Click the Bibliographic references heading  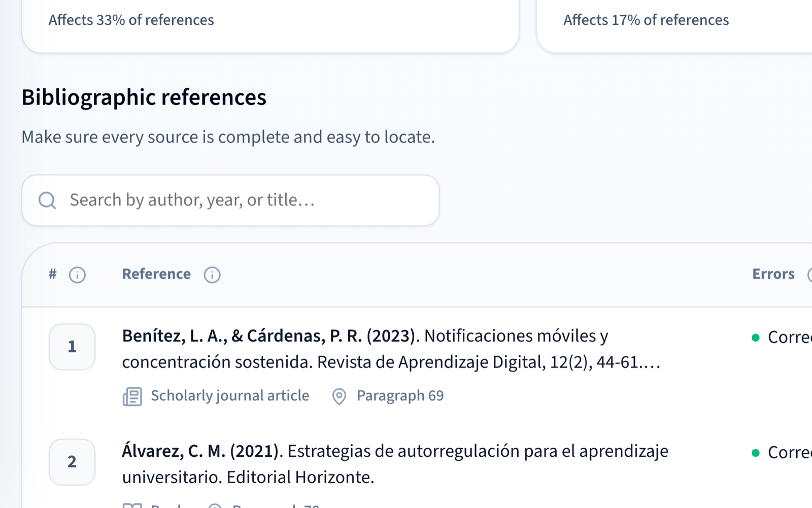tap(144, 97)
